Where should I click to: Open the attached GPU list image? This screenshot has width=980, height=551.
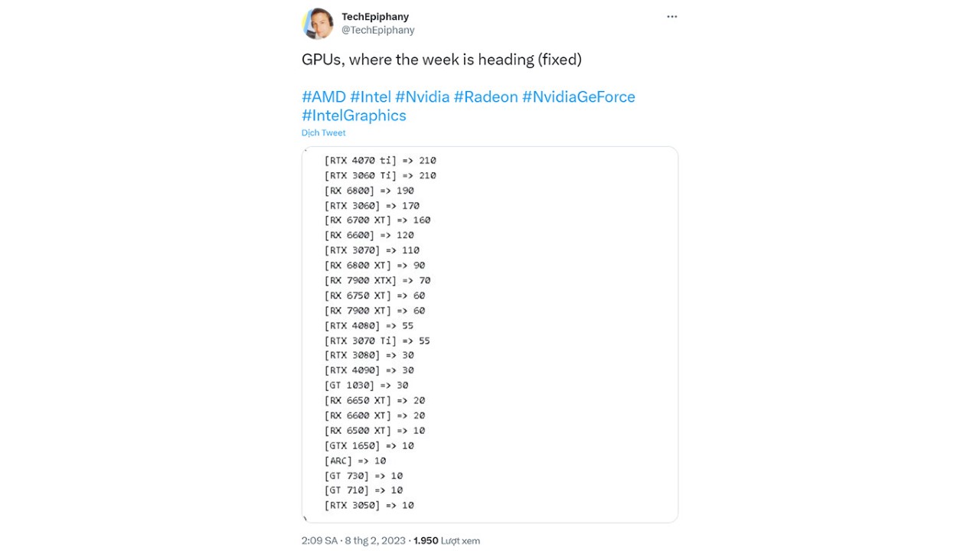click(x=490, y=334)
